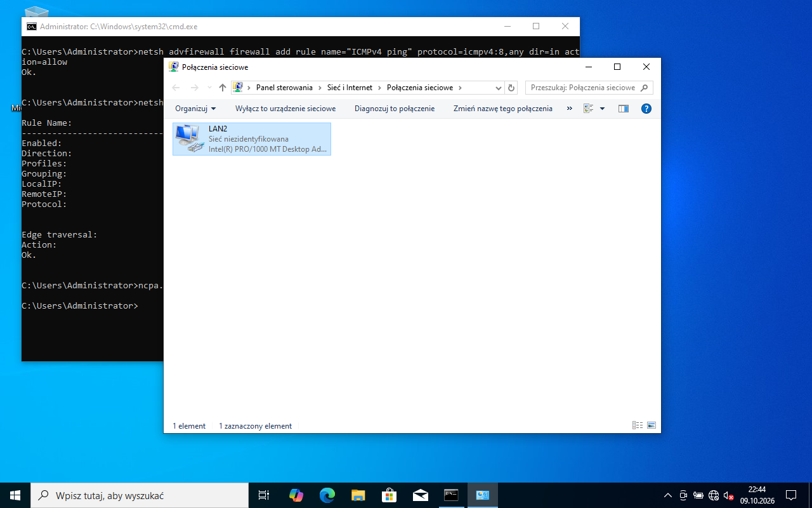Click Panel sterowania in address bar
812x508 pixels.
[284, 88]
